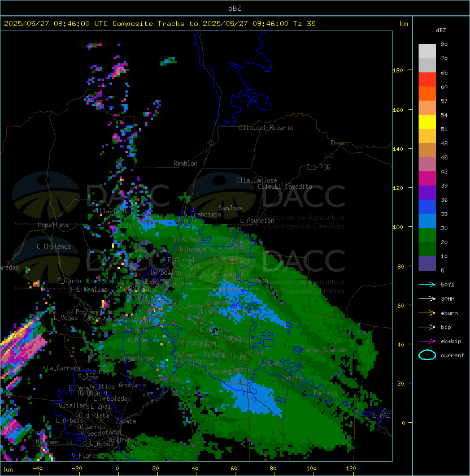Click the 'dBZ' heading above color scale
This screenshot has height=476, width=470.
click(x=441, y=31)
